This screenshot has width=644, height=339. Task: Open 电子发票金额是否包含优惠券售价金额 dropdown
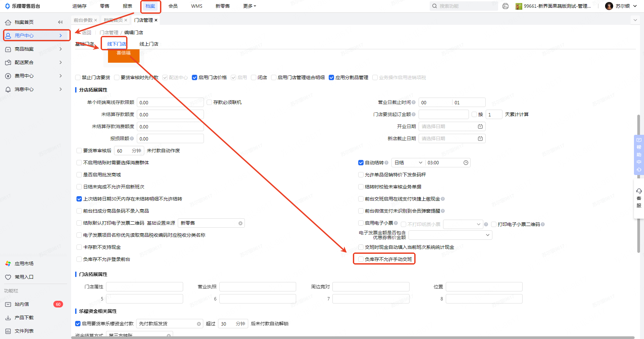tap(450, 235)
